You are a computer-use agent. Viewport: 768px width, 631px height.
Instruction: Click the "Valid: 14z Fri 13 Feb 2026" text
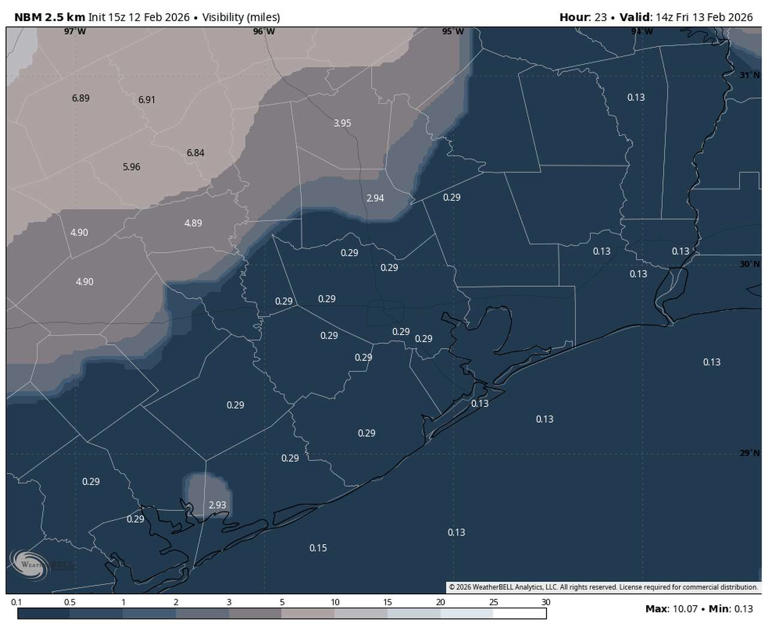pos(686,17)
